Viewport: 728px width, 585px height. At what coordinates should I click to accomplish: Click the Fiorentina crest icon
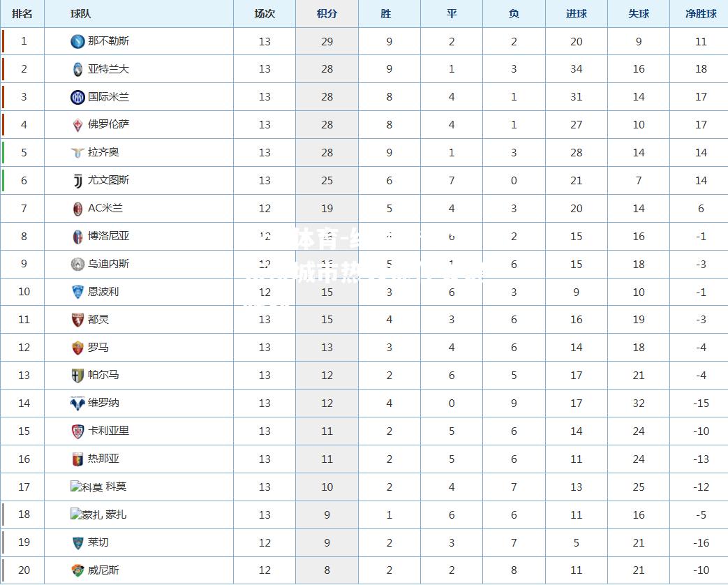[77, 125]
